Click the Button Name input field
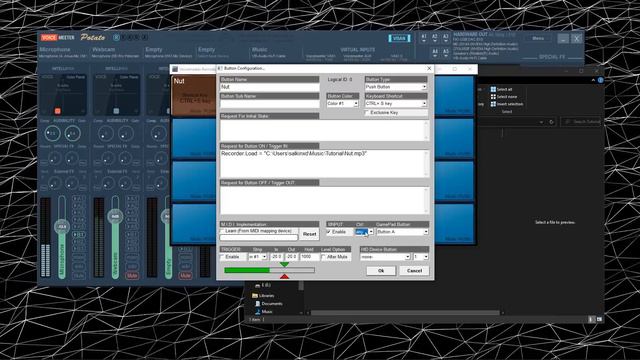The image size is (640, 360). pos(270,87)
